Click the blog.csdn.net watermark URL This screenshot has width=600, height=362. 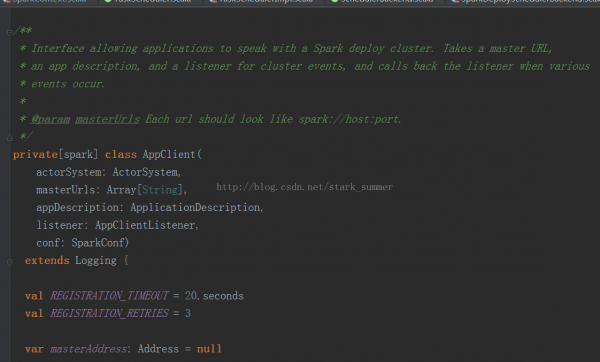[304, 187]
